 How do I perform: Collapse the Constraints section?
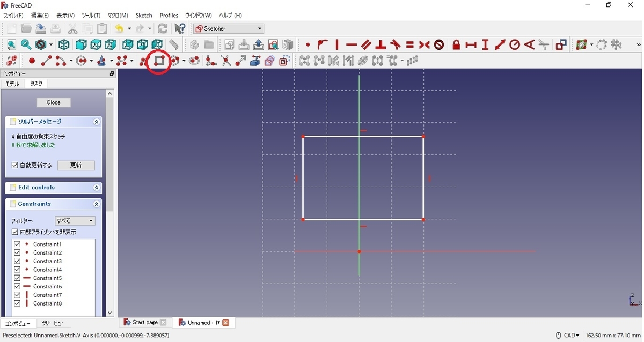97,204
